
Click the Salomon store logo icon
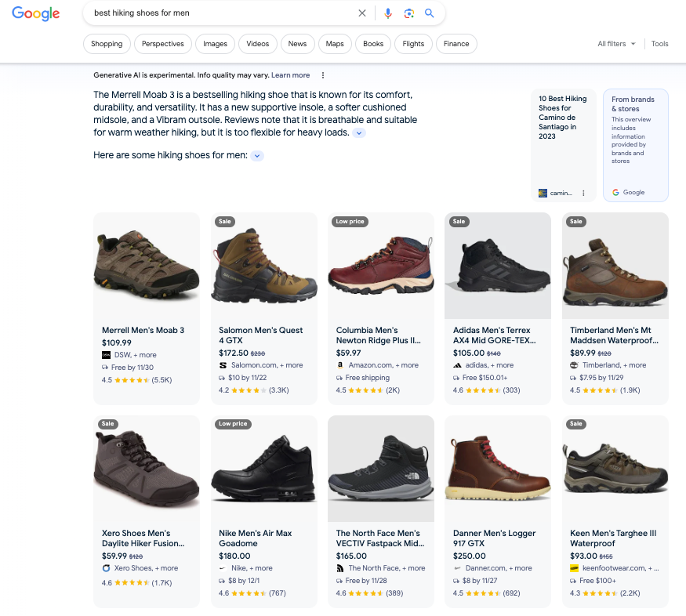(223, 365)
